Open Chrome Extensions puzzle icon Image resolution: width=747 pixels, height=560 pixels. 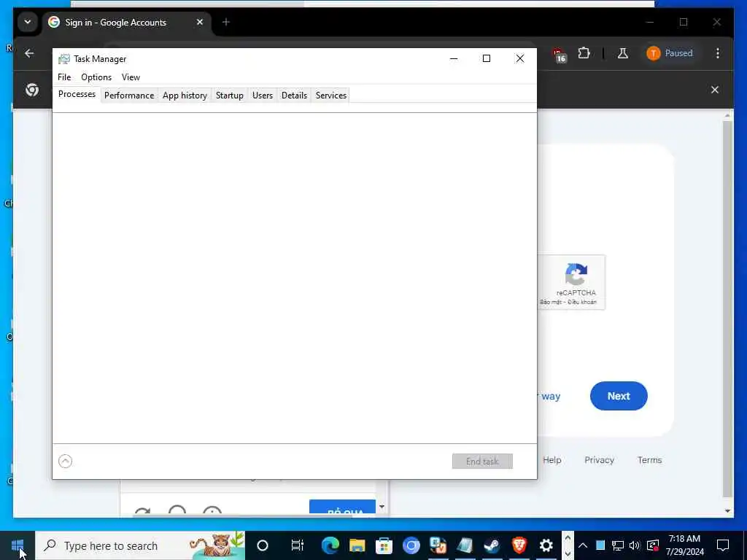pos(584,52)
